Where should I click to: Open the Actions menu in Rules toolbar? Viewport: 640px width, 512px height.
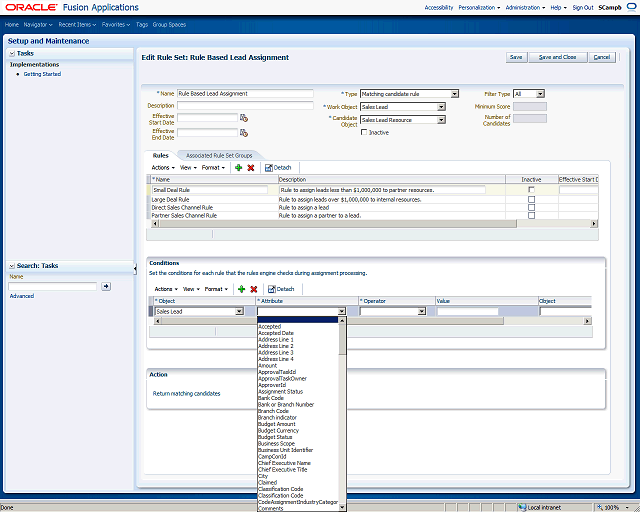click(x=163, y=167)
